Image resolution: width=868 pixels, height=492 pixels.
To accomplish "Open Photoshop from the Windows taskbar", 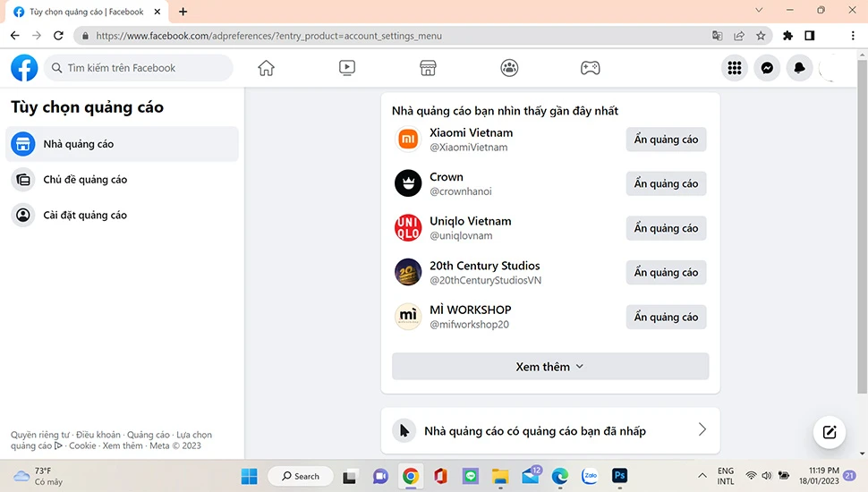I will click(x=619, y=476).
